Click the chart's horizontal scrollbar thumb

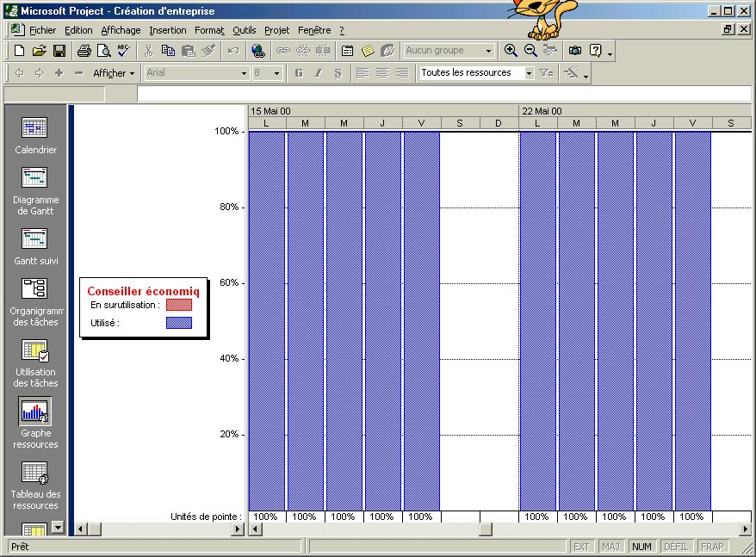click(x=486, y=529)
